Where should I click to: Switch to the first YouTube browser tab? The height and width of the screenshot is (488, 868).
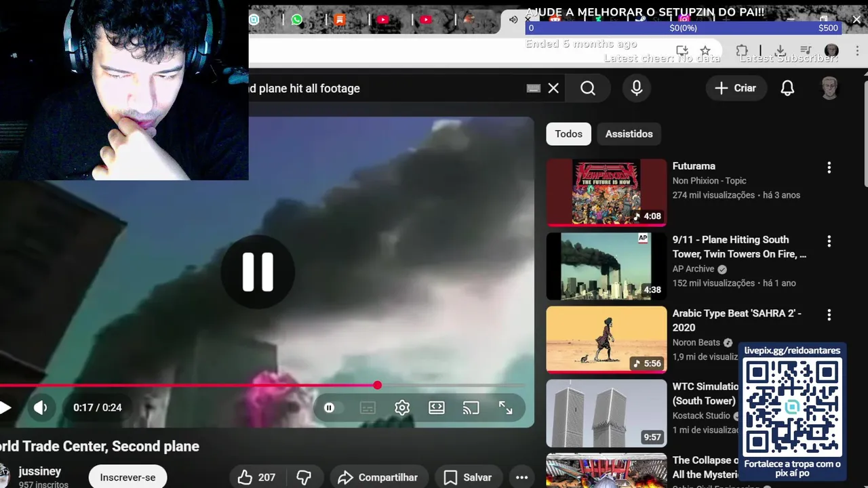tap(382, 20)
